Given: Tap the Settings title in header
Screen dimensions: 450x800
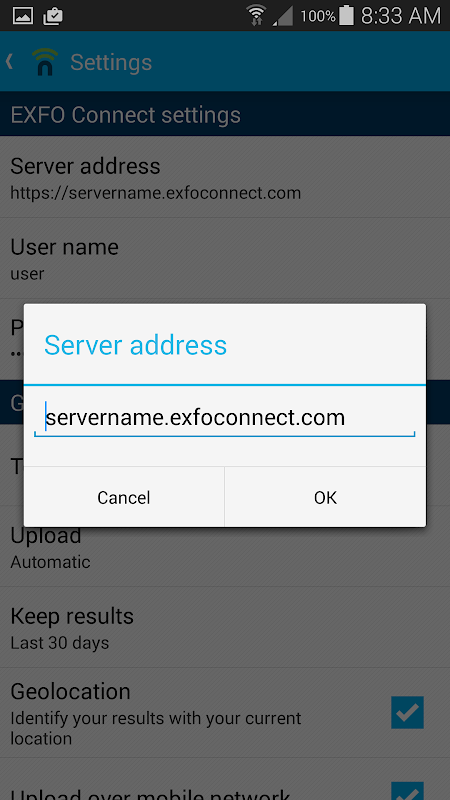Looking at the screenshot, I should 111,62.
